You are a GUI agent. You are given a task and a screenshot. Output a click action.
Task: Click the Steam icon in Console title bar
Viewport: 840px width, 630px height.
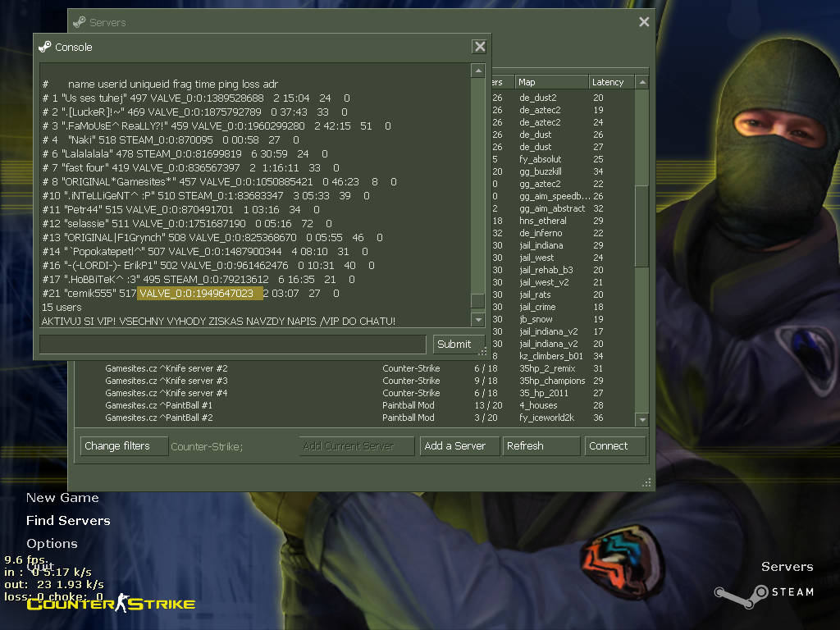(44, 47)
